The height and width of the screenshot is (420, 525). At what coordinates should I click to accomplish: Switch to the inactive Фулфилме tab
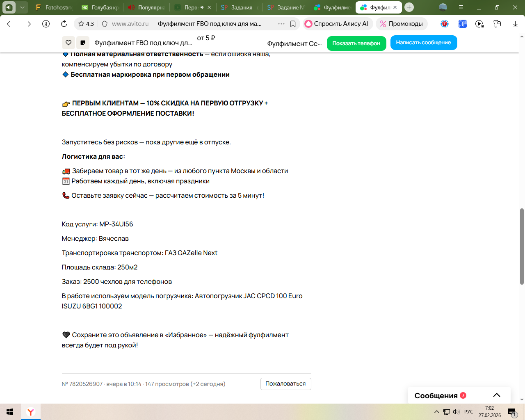coord(332,7)
